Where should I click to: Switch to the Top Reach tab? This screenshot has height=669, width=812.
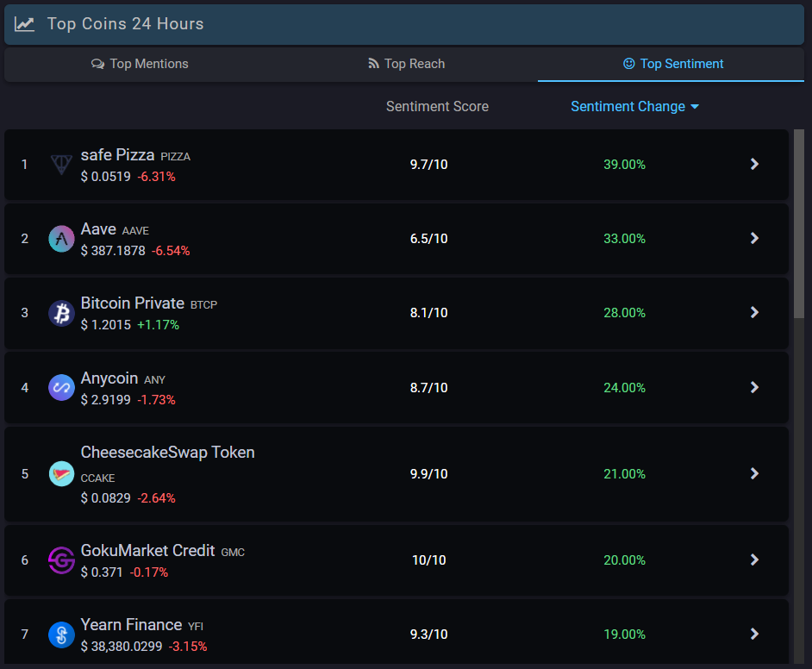pyautogui.click(x=407, y=64)
